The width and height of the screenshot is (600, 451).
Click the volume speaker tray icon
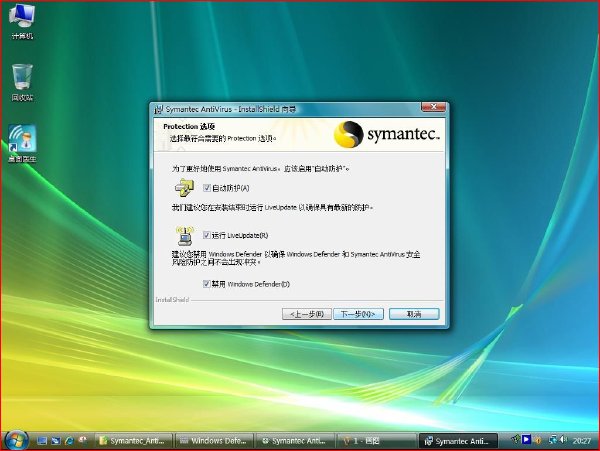[x=563, y=440]
